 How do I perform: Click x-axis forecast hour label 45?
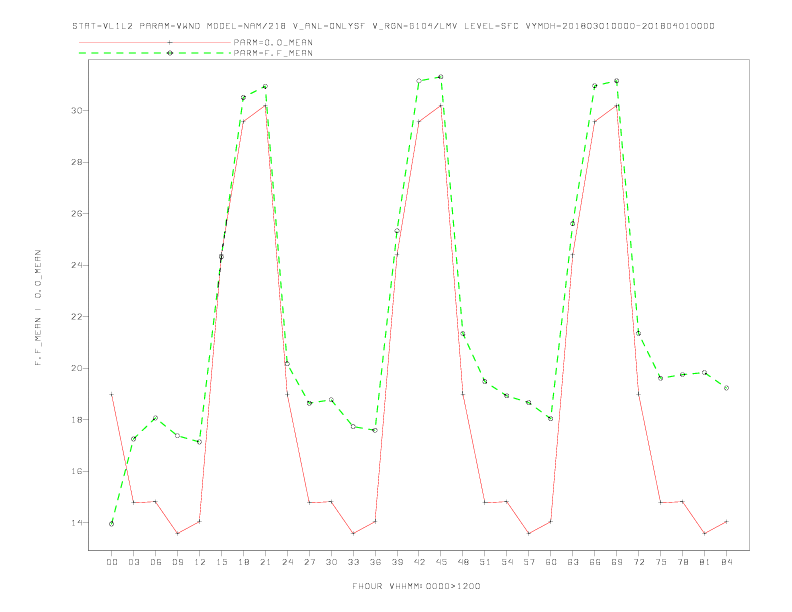click(x=441, y=562)
